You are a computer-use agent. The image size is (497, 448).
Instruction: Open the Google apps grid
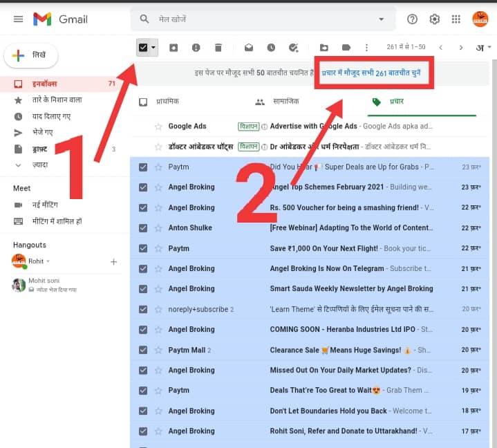click(x=456, y=19)
